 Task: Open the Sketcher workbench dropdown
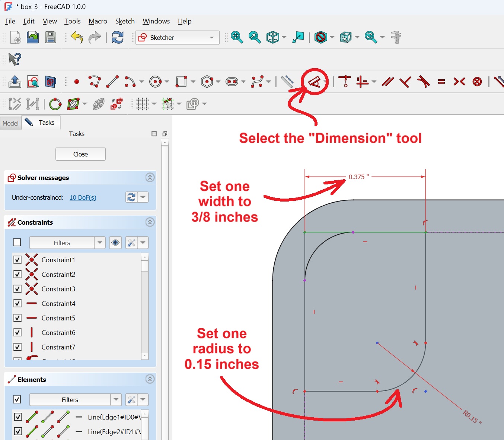pos(177,38)
